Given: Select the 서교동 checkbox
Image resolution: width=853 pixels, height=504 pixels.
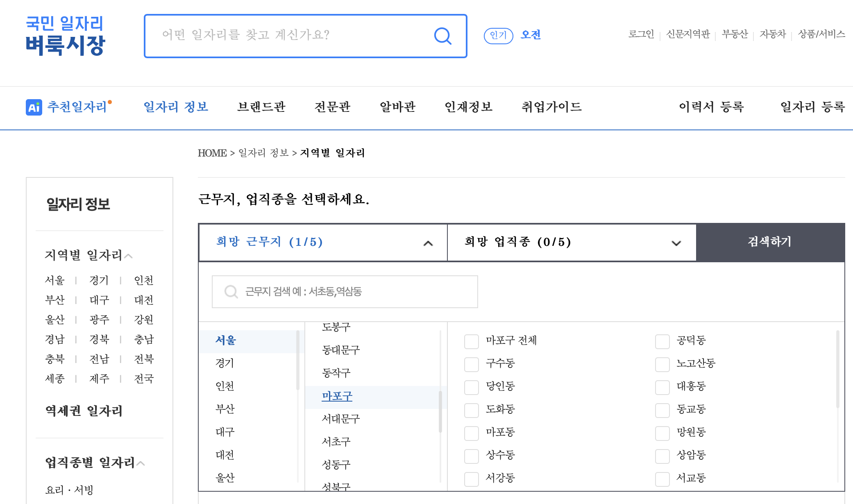Looking at the screenshot, I should pyautogui.click(x=662, y=479).
